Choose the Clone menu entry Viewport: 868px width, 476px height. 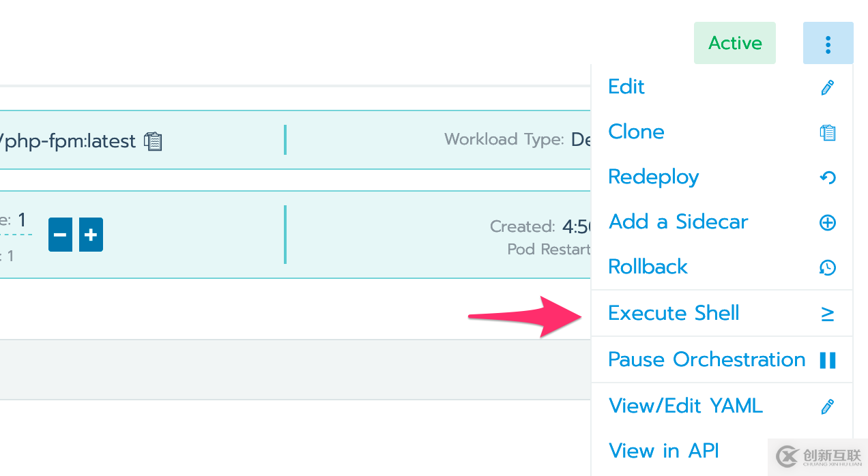click(x=636, y=132)
